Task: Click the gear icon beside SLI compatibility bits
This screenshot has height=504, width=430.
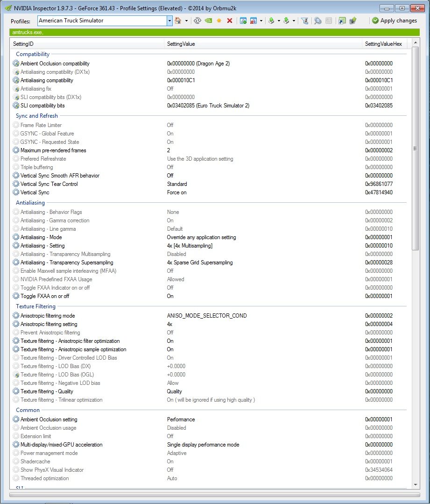Action: (16, 106)
